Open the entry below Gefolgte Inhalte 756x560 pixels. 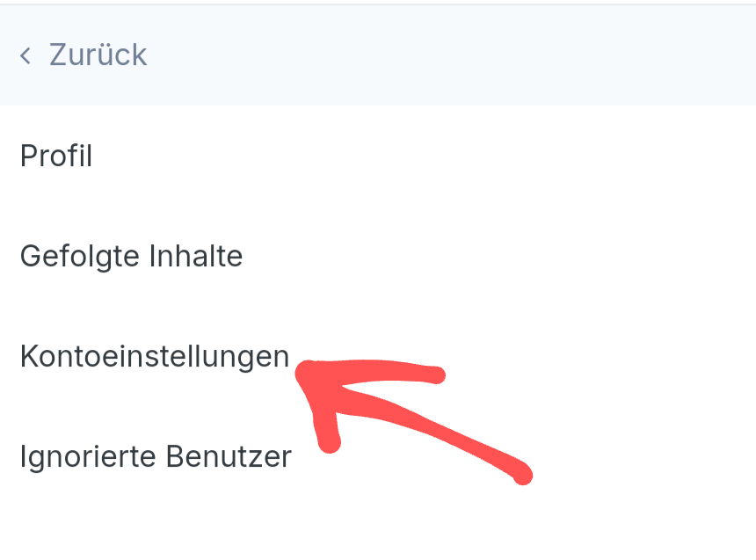155,357
